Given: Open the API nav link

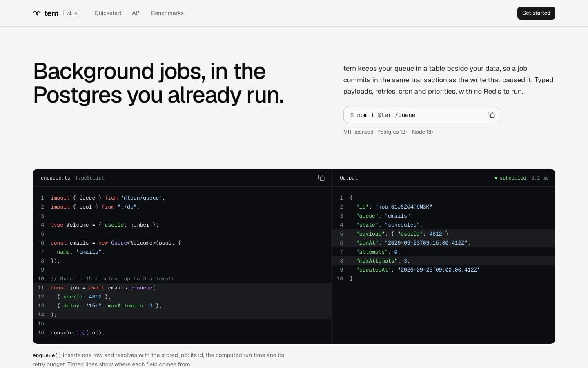Looking at the screenshot, I should click(x=136, y=13).
